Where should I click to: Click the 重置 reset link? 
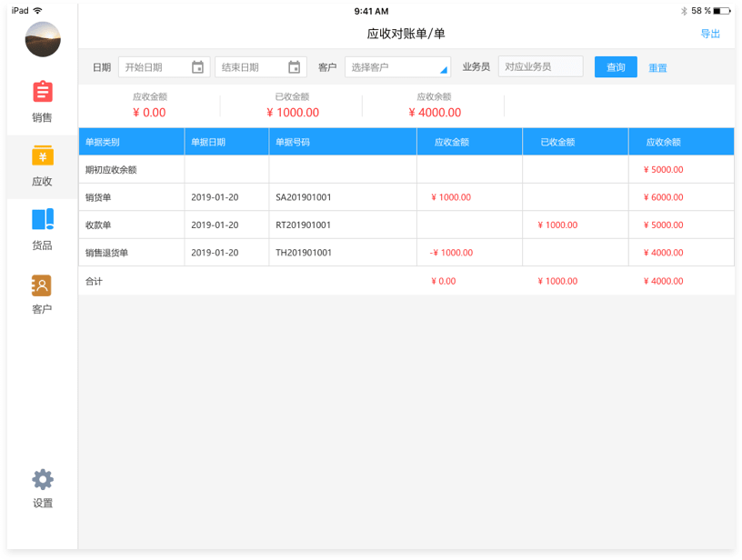pos(657,68)
